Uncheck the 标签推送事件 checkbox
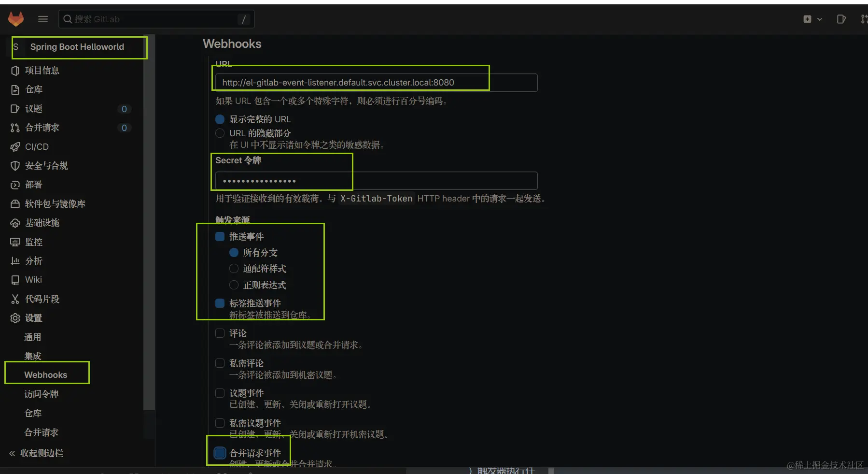The width and height of the screenshot is (868, 474). (220, 303)
